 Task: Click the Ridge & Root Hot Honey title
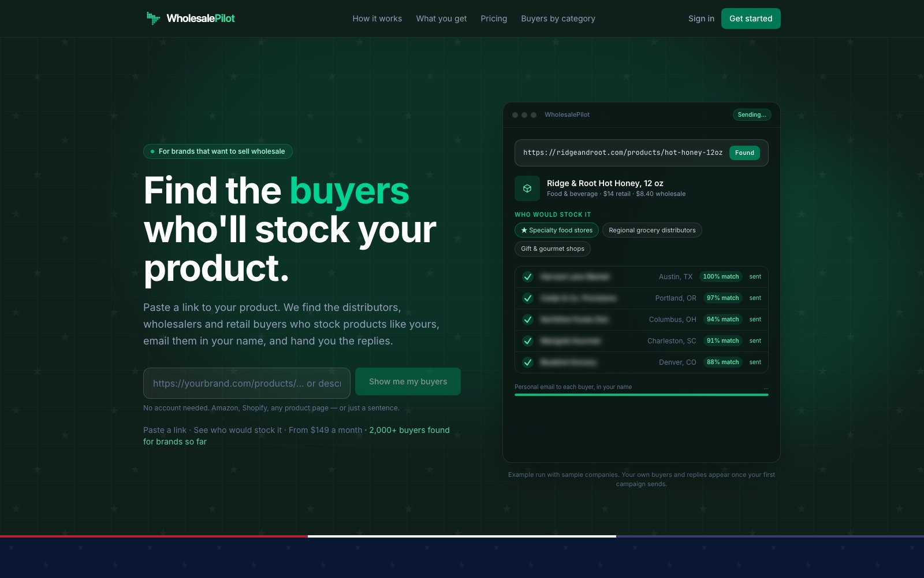tap(605, 183)
